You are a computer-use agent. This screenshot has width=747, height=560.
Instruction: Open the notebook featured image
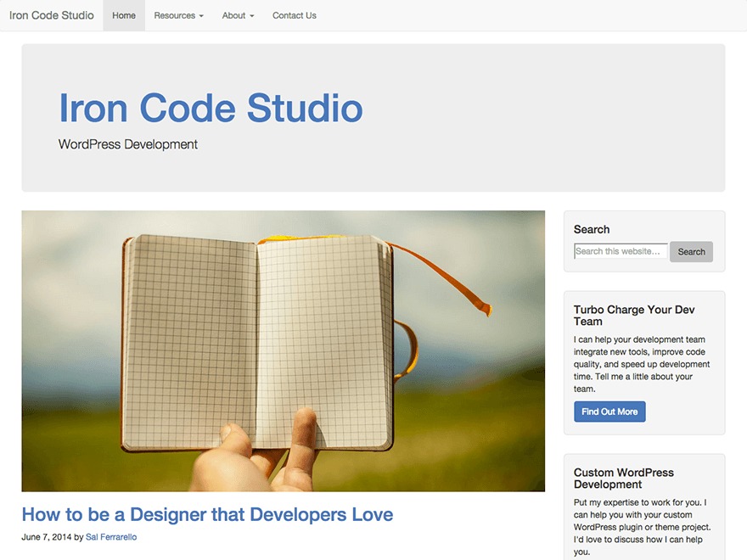click(283, 351)
